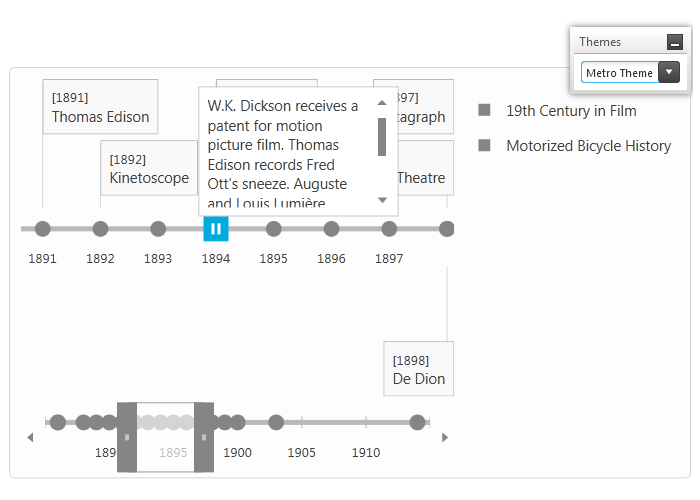700x500 pixels.
Task: Select the 1891 timeline event marker
Action: coord(42,229)
